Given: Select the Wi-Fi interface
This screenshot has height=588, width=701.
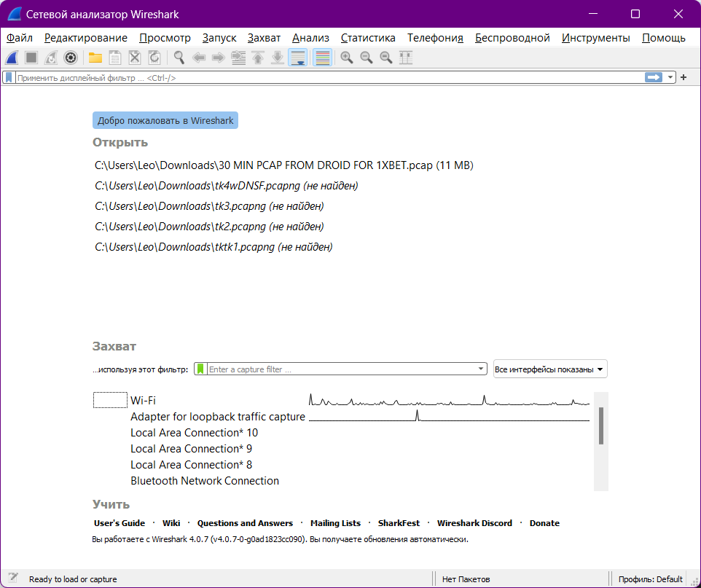Looking at the screenshot, I should pyautogui.click(x=143, y=401).
